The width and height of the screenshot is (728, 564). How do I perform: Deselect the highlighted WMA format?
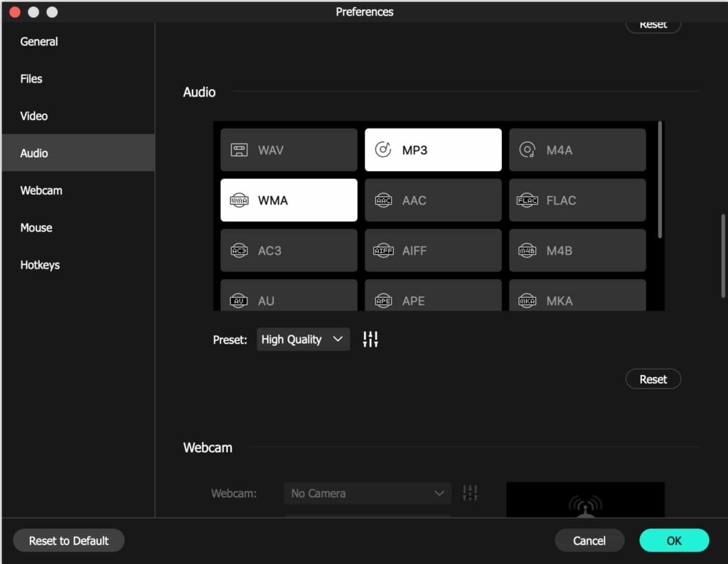pos(288,200)
